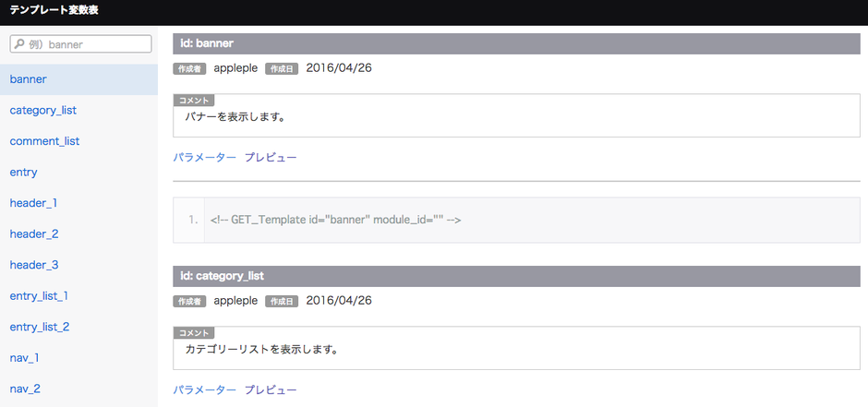
Task: Select nav_2 in the sidebar
Action: point(24,389)
